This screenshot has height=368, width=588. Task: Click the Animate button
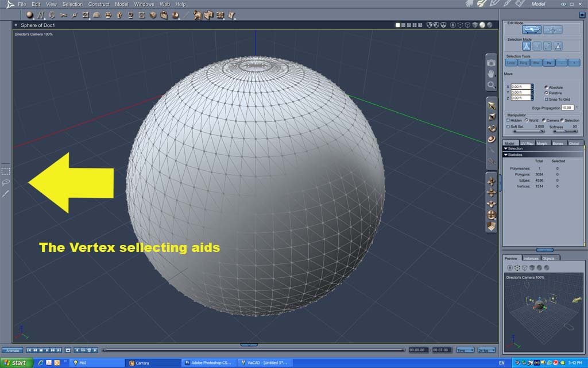(13, 350)
